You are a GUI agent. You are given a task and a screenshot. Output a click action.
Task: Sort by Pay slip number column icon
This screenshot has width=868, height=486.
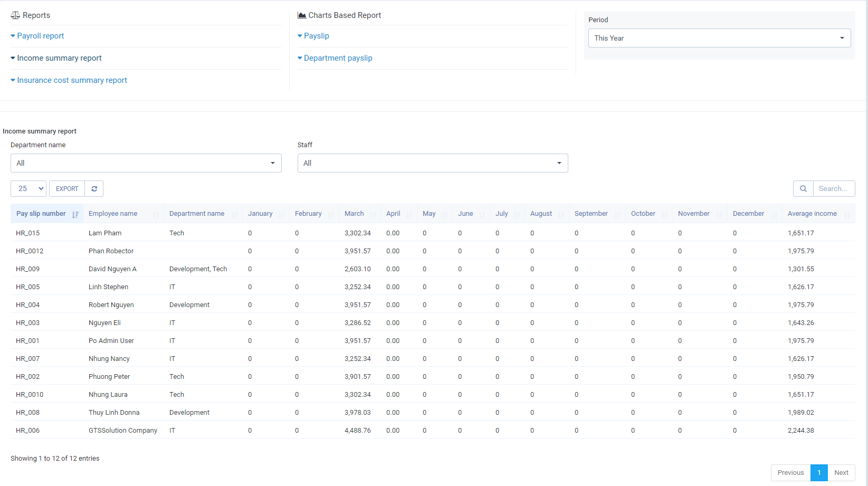tap(75, 214)
